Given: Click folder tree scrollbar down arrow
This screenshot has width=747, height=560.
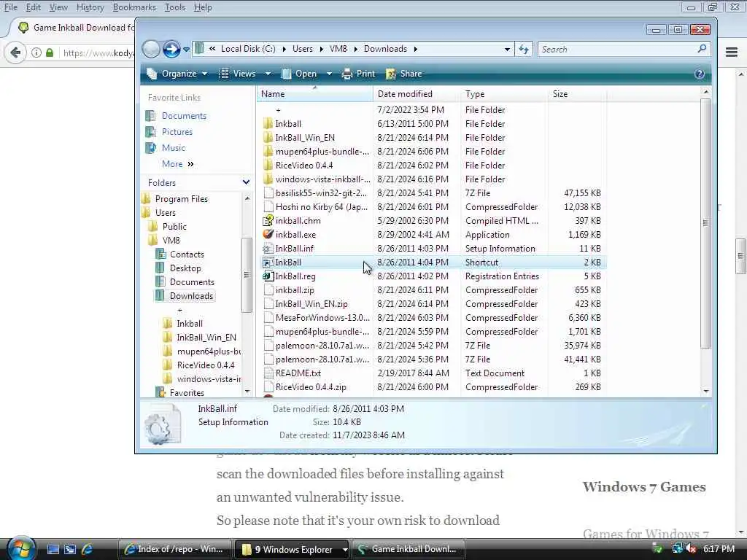Looking at the screenshot, I should pyautogui.click(x=247, y=392).
